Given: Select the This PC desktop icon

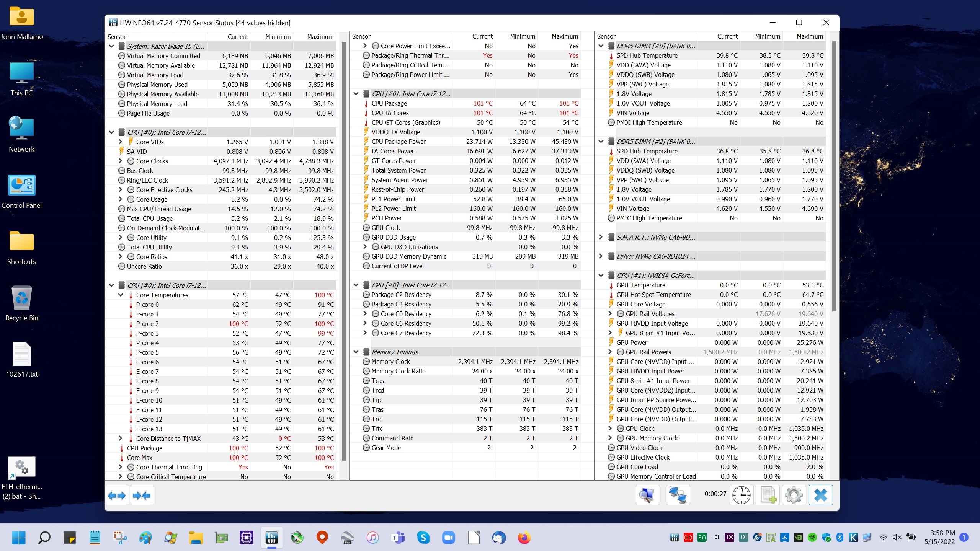Looking at the screenshot, I should click(22, 78).
